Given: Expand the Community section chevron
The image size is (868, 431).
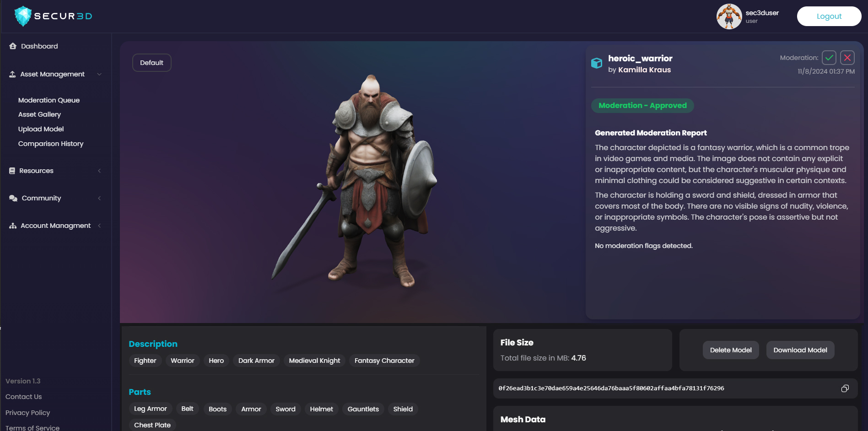Looking at the screenshot, I should click(x=99, y=198).
